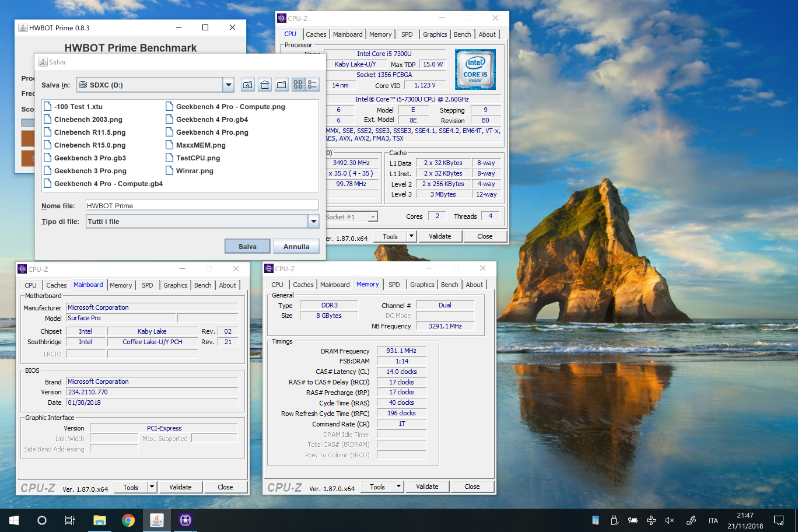
Task: Click the Annulla button
Action: 296,246
